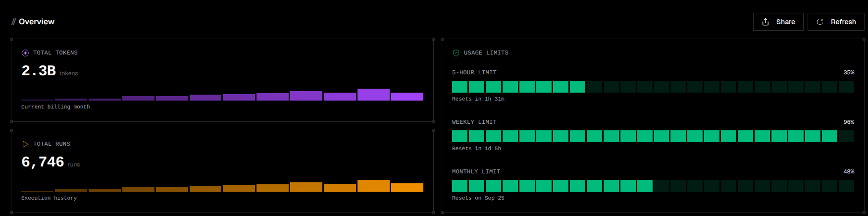Click the Share button
The image size is (868, 216).
778,22
